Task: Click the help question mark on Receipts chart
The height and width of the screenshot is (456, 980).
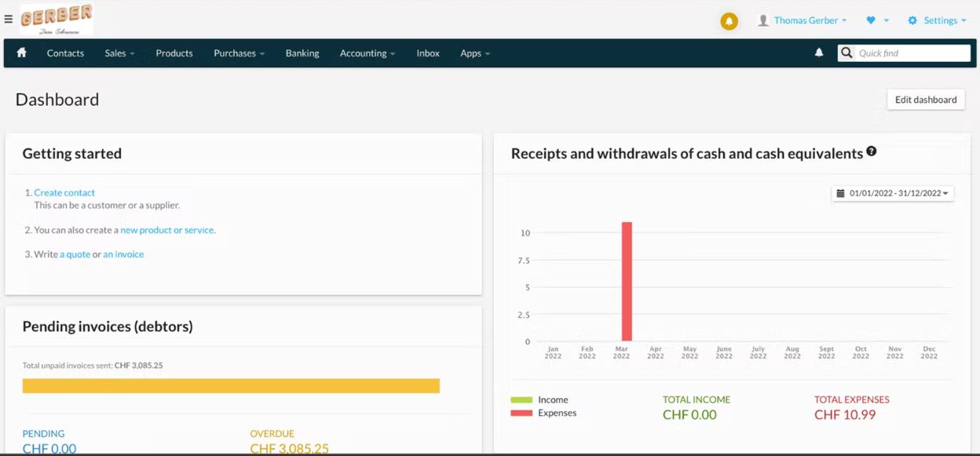Action: [872, 150]
